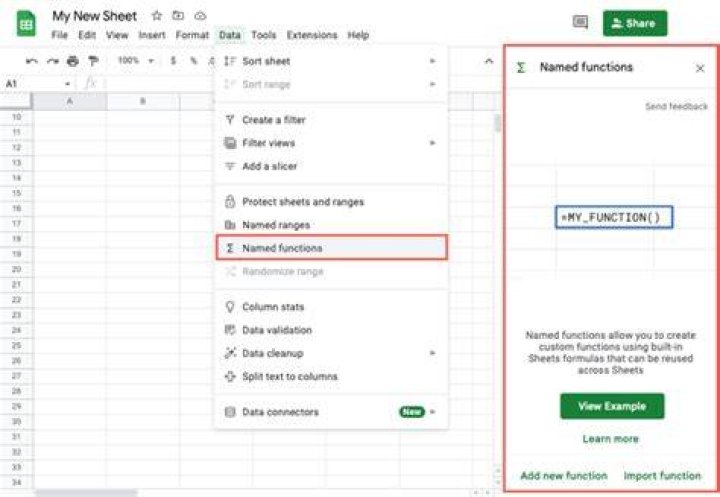Viewport: 720px width, 497px height.
Task: Close the Named functions side panel
Action: (x=700, y=68)
